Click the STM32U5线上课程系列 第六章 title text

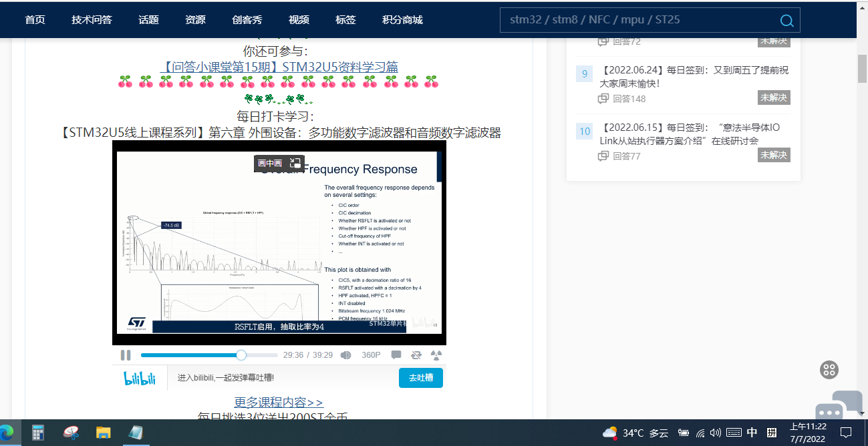pos(281,133)
